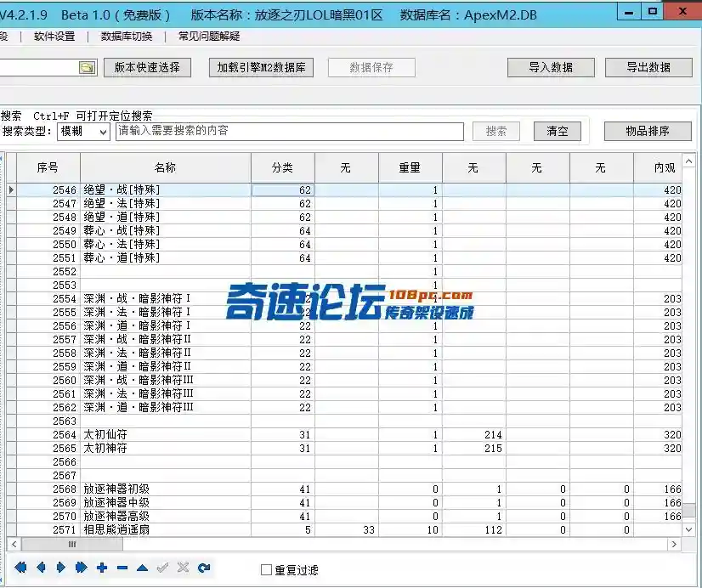This screenshot has width=702, height=588.
Task: Click horizontal scrollbar left arrow
Action: (14, 544)
